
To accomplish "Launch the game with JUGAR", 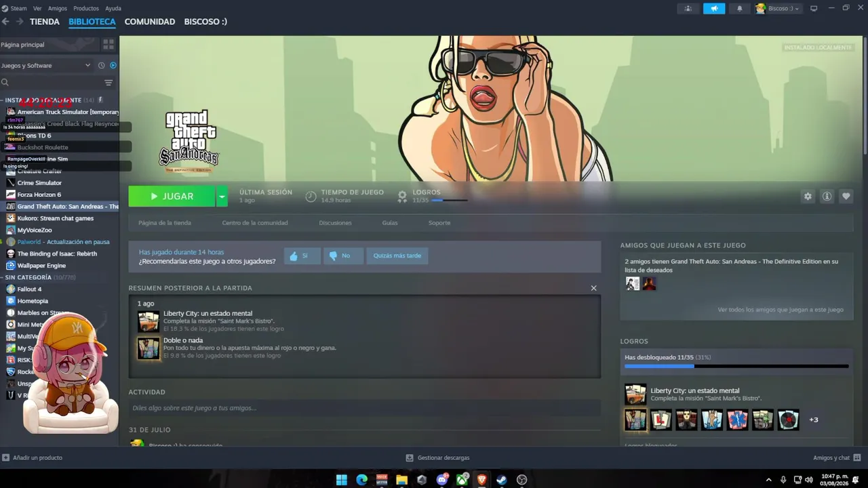I will tap(172, 196).
